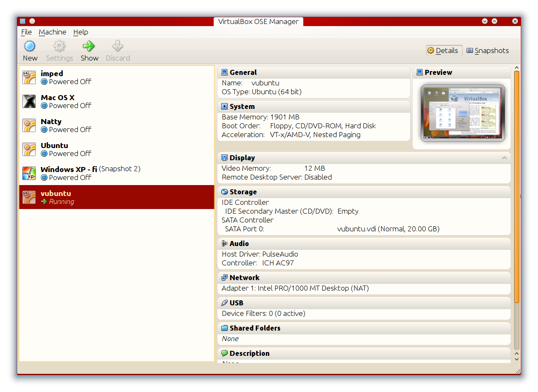Click the General section icon
Image resolution: width=538 pixels, height=392 pixels.
(x=225, y=72)
